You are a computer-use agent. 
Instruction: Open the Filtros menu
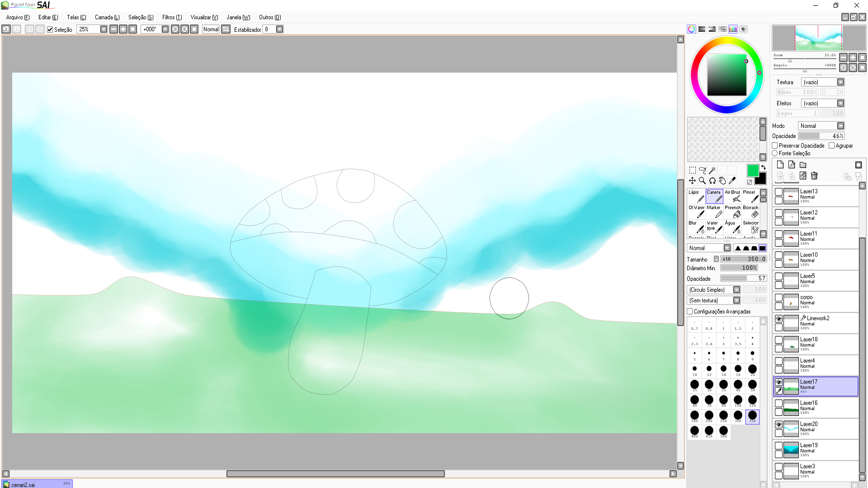point(172,17)
